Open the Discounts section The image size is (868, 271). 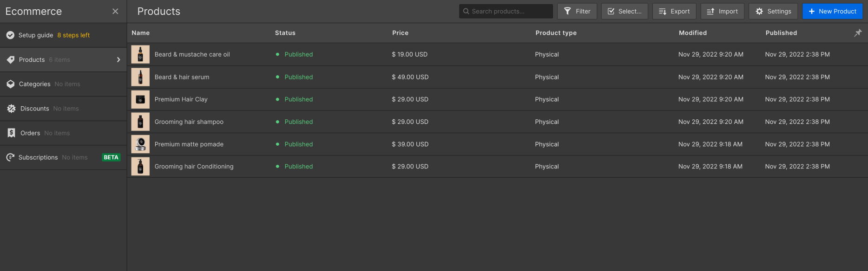coord(35,109)
